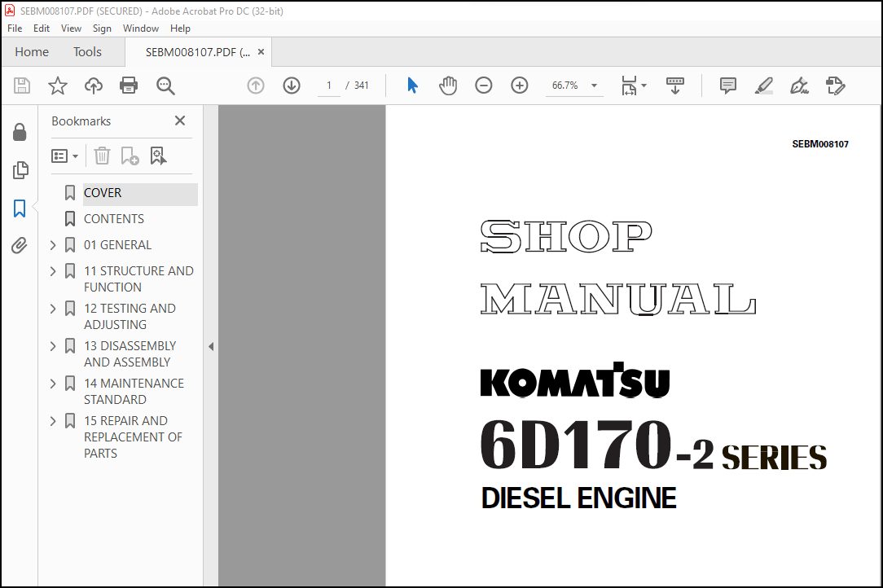Screen dimensions: 883x588
Task: Zoom out with minus button
Action: coord(484,86)
